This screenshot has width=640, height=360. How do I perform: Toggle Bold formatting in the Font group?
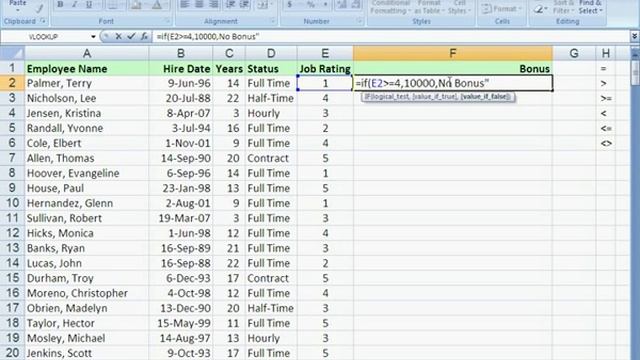pyautogui.click(x=60, y=4)
